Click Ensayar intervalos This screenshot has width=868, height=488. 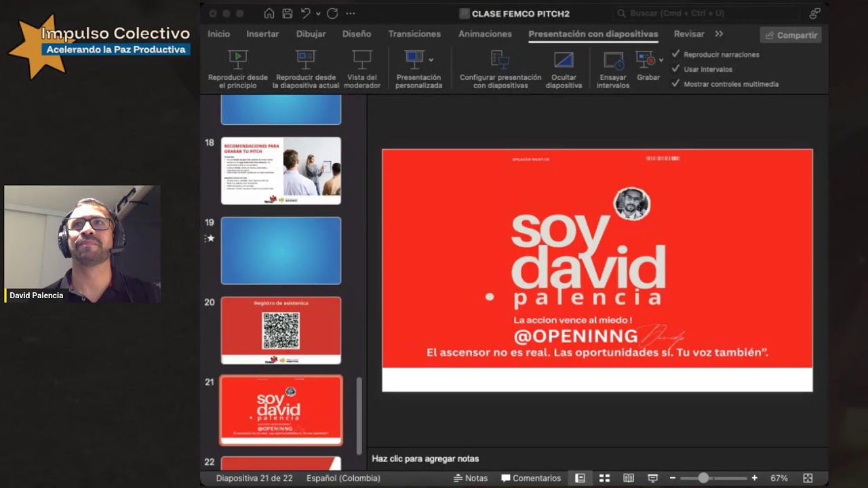(x=613, y=69)
